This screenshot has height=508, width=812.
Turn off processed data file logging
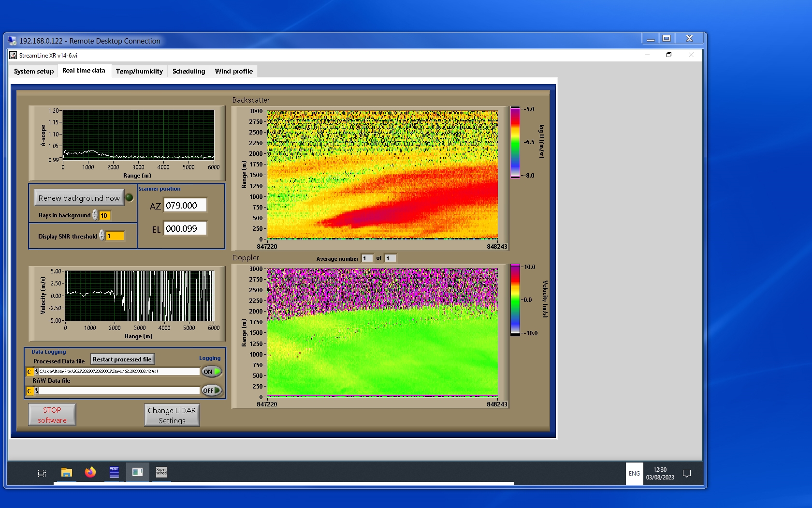[x=212, y=372]
